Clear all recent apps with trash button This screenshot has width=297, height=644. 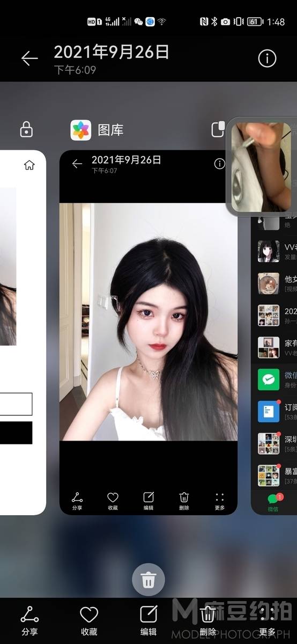148,580
